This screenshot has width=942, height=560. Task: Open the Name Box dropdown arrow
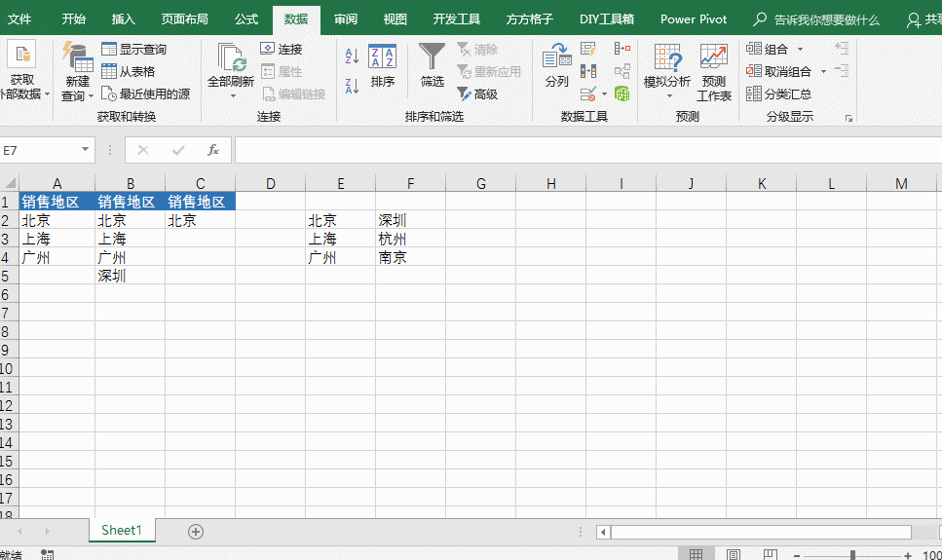[x=86, y=150]
